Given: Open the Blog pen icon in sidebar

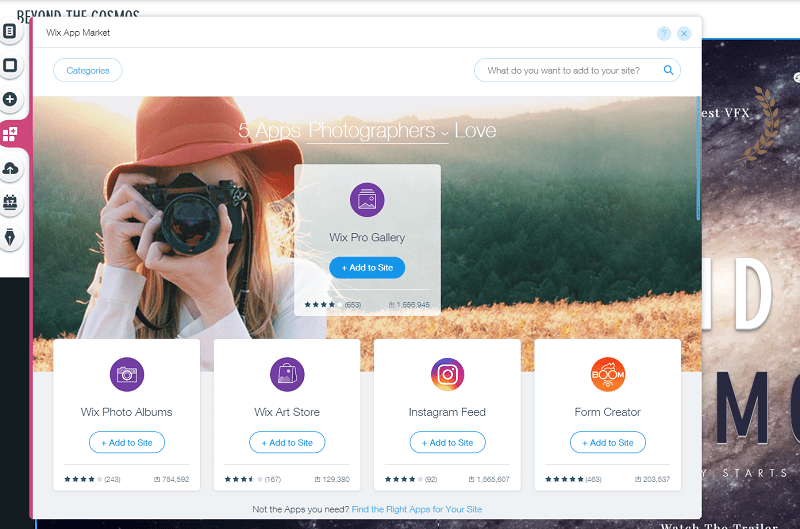Looking at the screenshot, I should (x=10, y=237).
